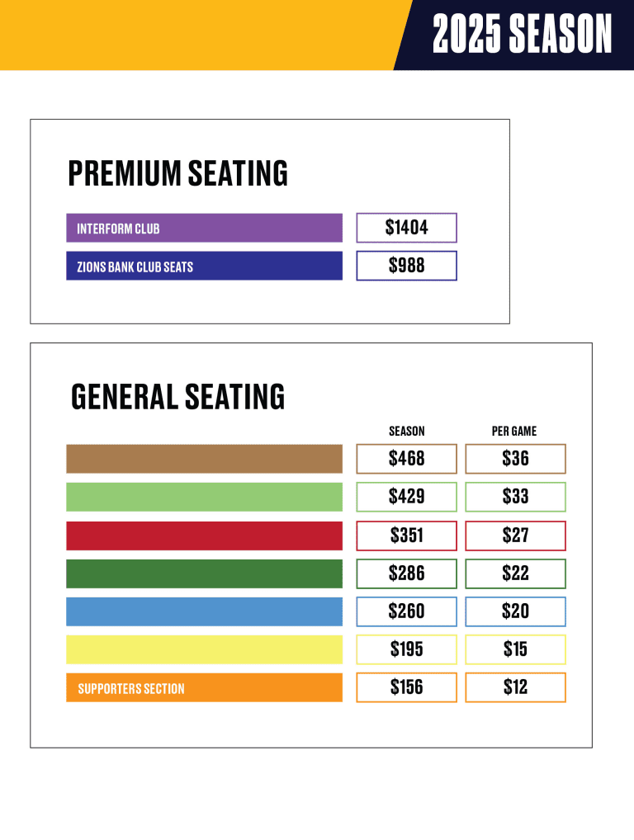
Task: Click the $27 per game price
Action: click(516, 536)
